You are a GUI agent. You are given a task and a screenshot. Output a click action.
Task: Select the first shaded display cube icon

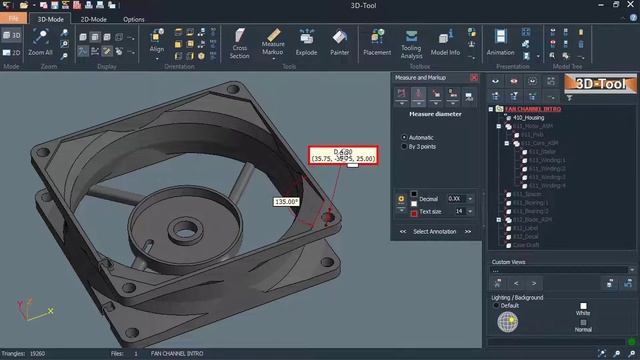pyautogui.click(x=83, y=37)
